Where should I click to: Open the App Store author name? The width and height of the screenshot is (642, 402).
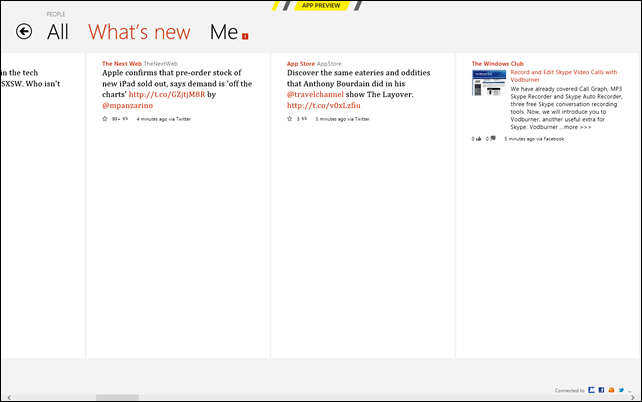(301, 64)
